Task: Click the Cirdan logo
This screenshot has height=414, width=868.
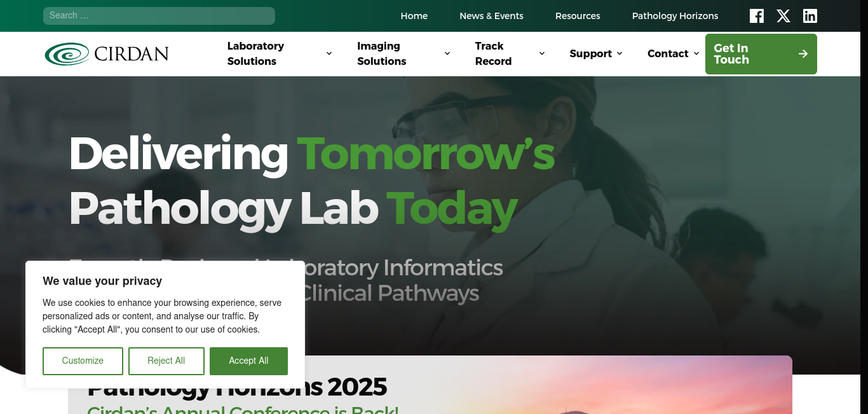Action: pos(107,54)
